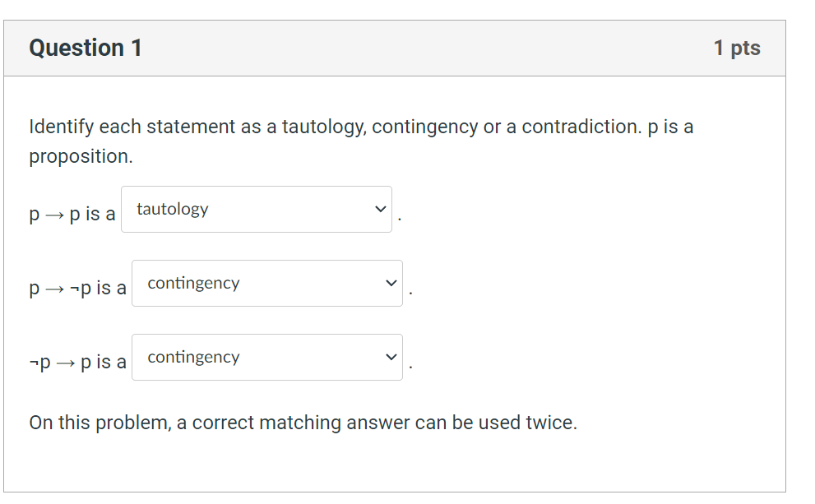Select the answer box showing contingency for p → ¬p
The image size is (815, 504).
click(x=266, y=283)
